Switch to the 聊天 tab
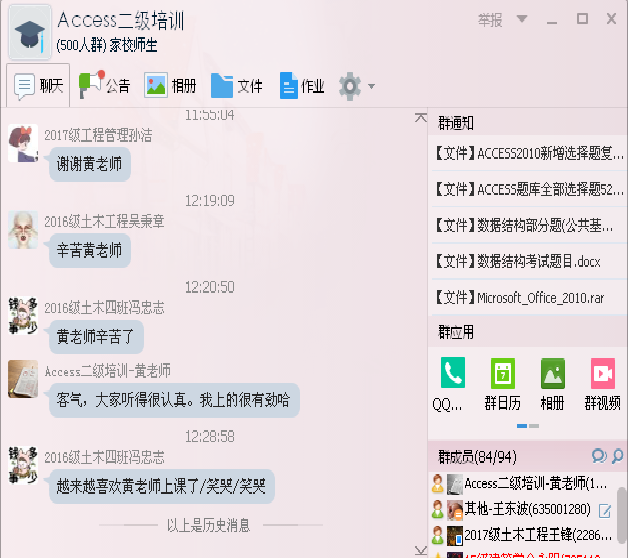Image resolution: width=628 pixels, height=558 pixels. (39, 86)
